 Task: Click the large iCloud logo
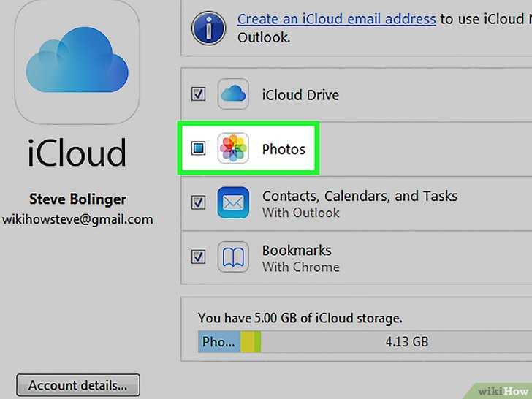[77, 61]
